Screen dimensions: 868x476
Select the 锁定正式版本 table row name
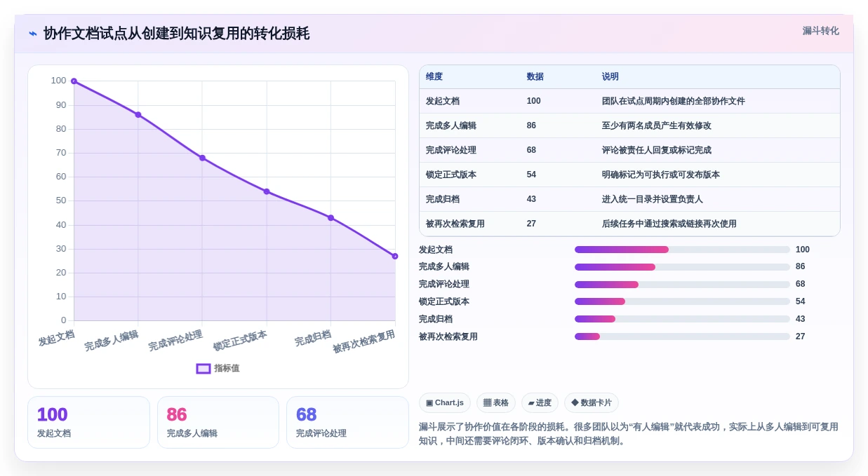pos(451,175)
